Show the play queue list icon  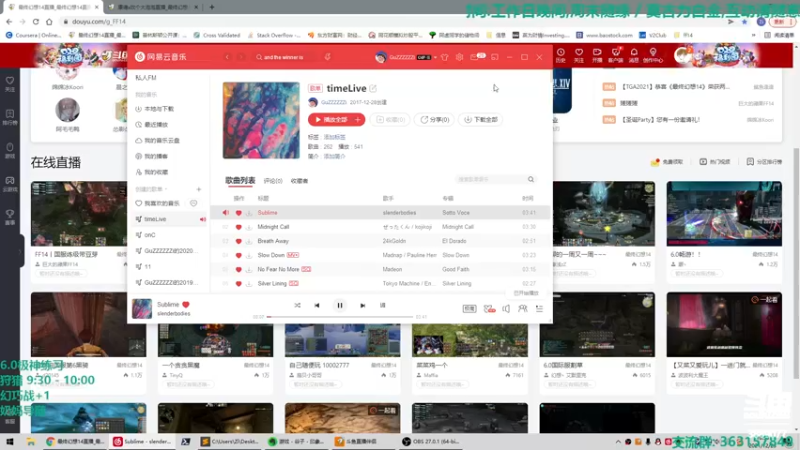point(539,309)
